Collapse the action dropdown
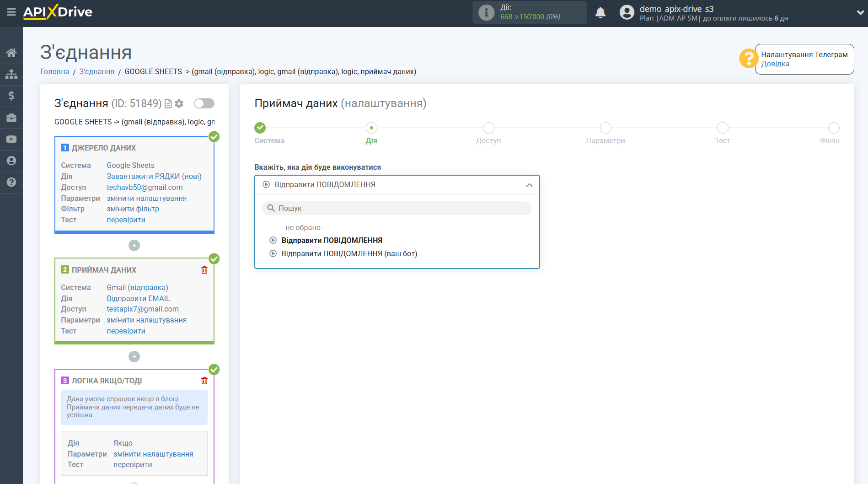868x484 pixels. [529, 185]
